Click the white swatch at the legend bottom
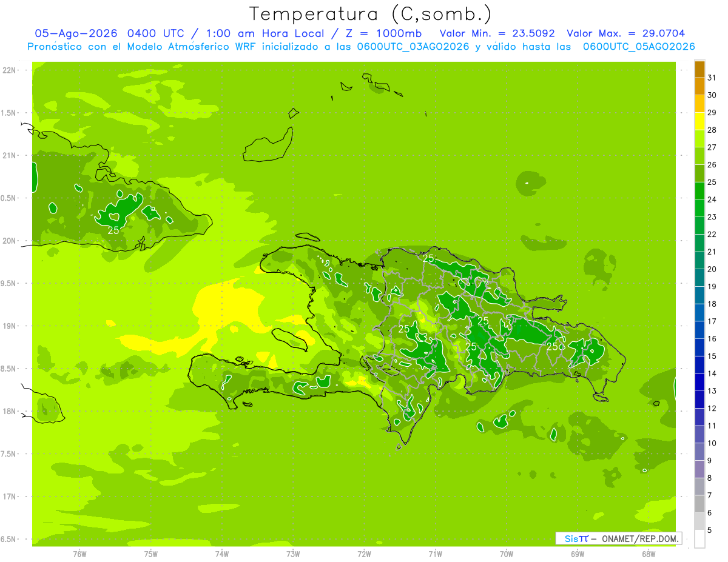The height and width of the screenshot is (562, 728). pyautogui.click(x=699, y=539)
